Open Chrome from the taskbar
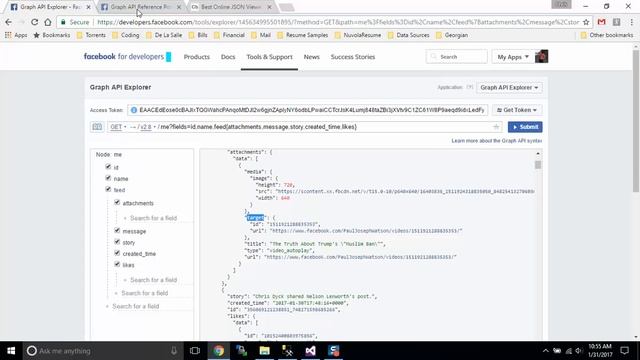The image size is (640, 360). [219, 351]
